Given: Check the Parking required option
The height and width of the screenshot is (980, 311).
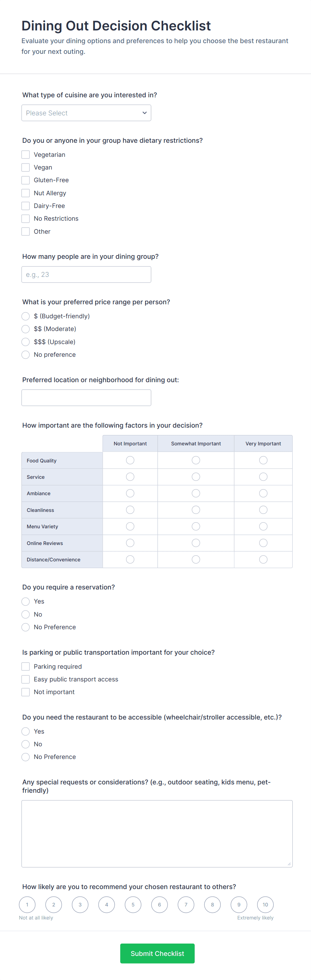Looking at the screenshot, I should point(25,666).
